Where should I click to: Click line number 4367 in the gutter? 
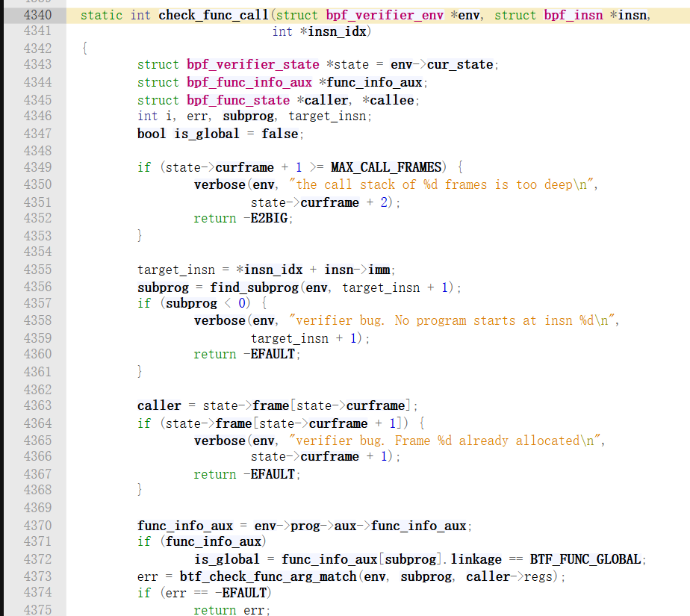38,474
